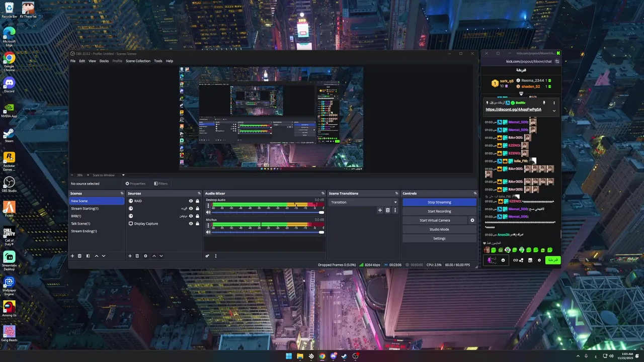Add a source with Sources plus icon

tap(130, 256)
